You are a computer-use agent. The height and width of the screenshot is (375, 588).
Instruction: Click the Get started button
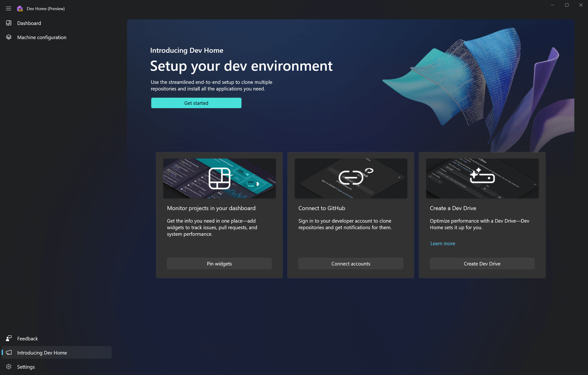tap(196, 103)
